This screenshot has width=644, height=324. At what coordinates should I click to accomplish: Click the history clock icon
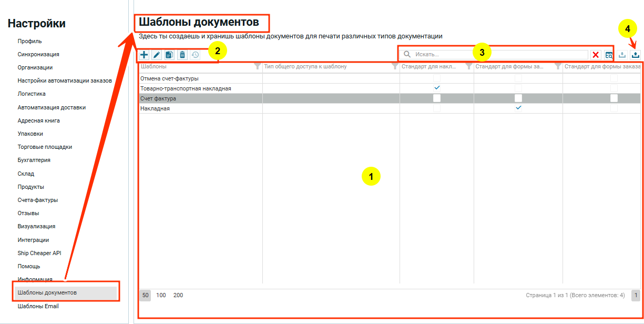point(195,55)
